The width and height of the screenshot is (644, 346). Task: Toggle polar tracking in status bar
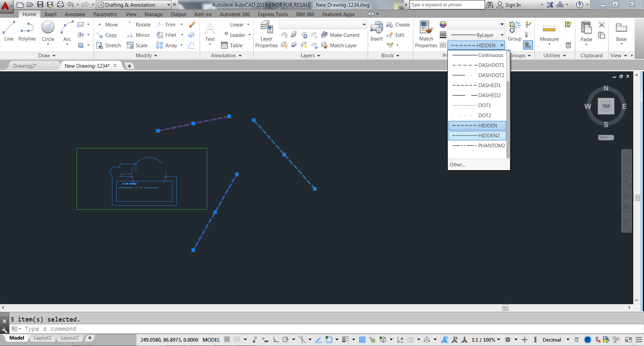(x=285, y=340)
